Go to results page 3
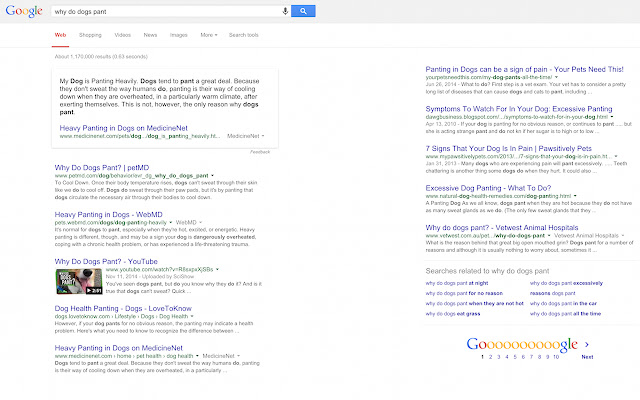This screenshot has height=400, width=640. pyautogui.click(x=499, y=357)
